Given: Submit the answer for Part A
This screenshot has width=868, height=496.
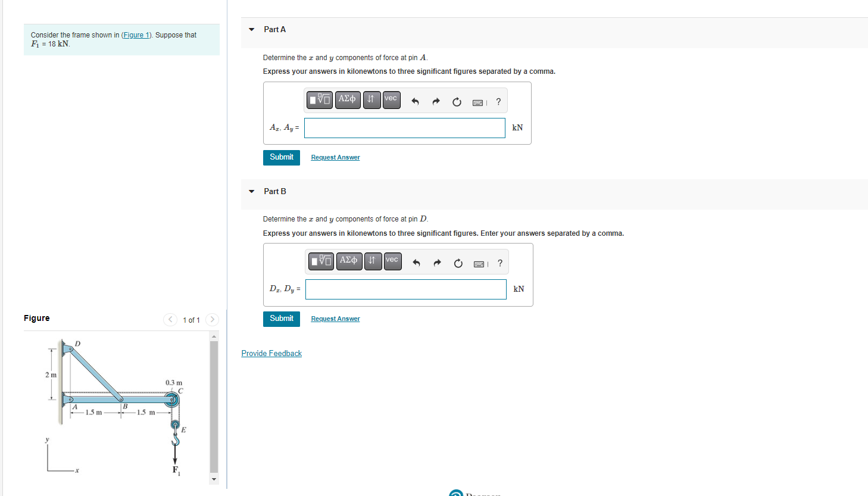Looking at the screenshot, I should [x=281, y=157].
